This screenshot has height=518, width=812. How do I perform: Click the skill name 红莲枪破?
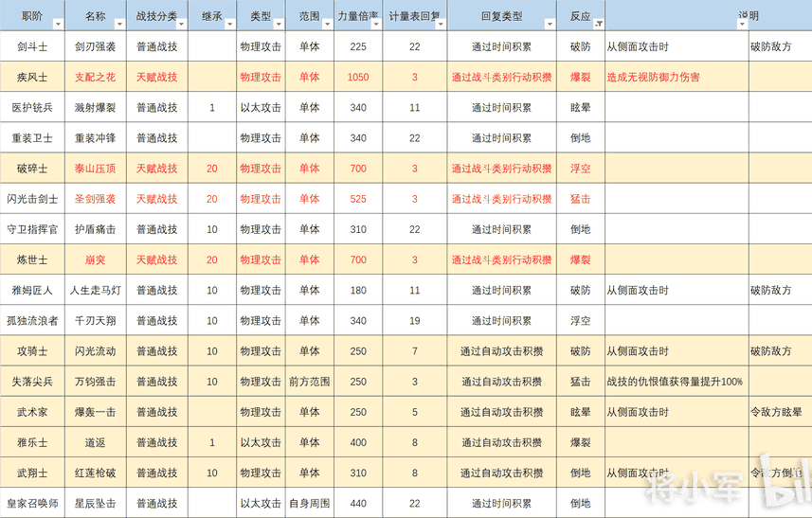click(x=96, y=473)
